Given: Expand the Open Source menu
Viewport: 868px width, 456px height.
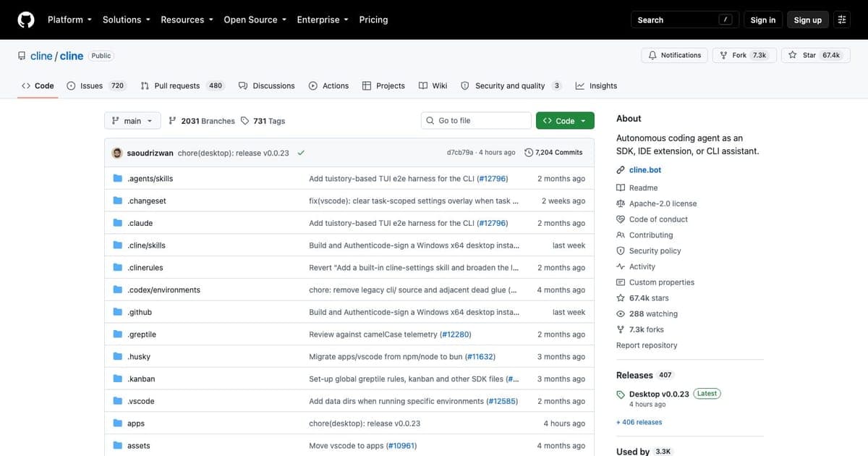Looking at the screenshot, I should [255, 20].
